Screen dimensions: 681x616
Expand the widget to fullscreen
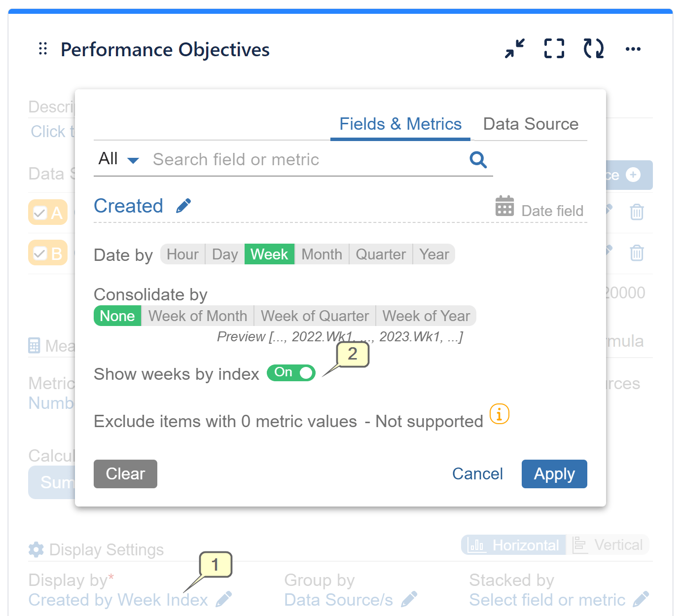554,48
